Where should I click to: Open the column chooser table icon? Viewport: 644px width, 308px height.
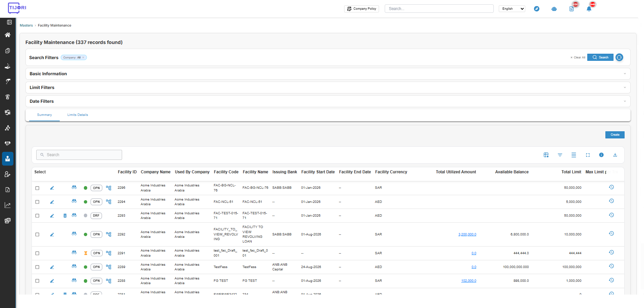[546, 155]
